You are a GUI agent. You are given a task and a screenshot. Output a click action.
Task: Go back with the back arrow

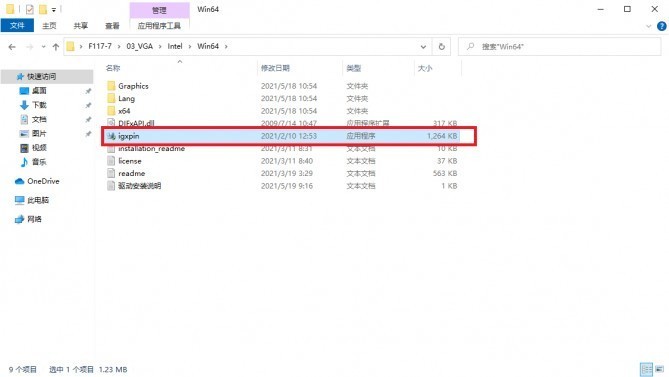[12, 46]
